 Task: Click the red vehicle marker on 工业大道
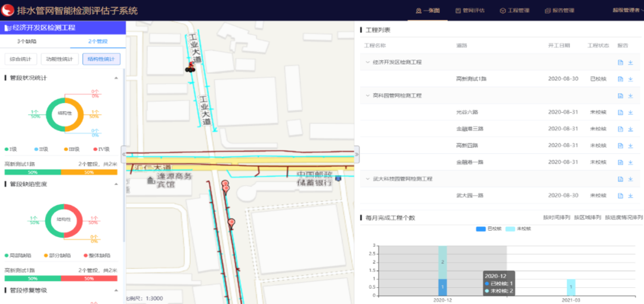click(x=190, y=66)
